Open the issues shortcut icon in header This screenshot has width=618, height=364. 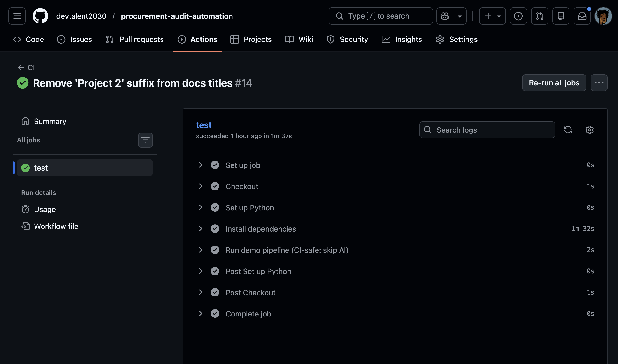[x=518, y=16]
